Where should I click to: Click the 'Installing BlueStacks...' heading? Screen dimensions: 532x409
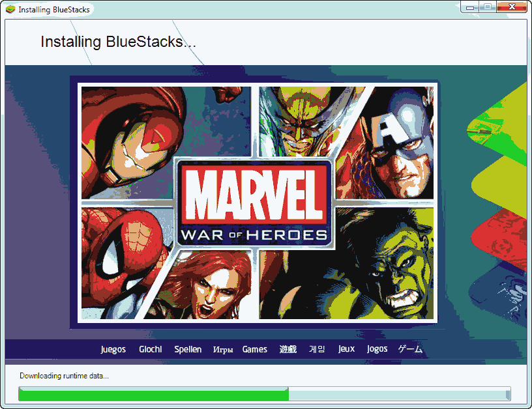point(118,42)
